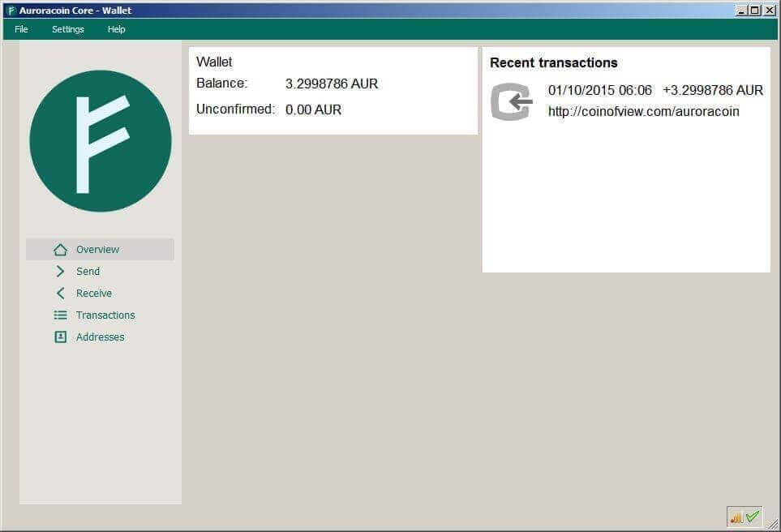Click the Wallet heading in the balance panel

pyautogui.click(x=214, y=62)
